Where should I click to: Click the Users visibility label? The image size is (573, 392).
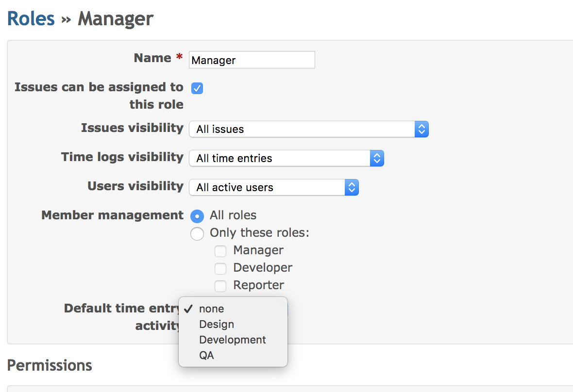(135, 186)
